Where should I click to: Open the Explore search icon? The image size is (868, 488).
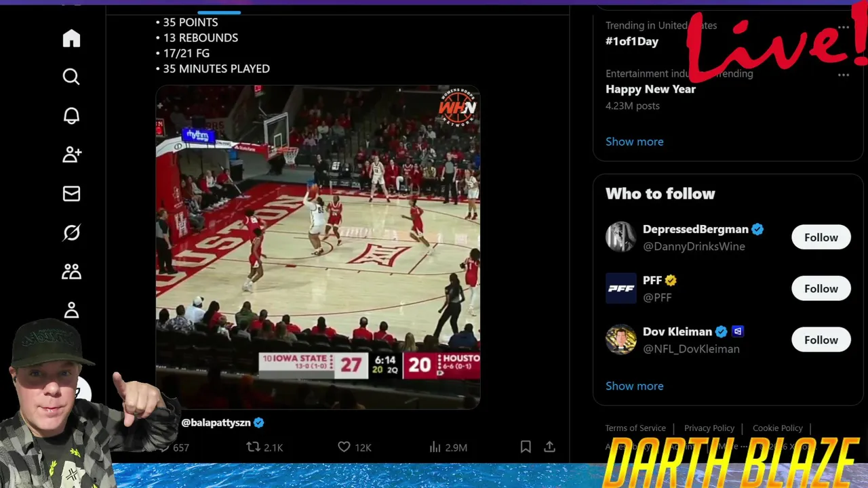tap(71, 77)
